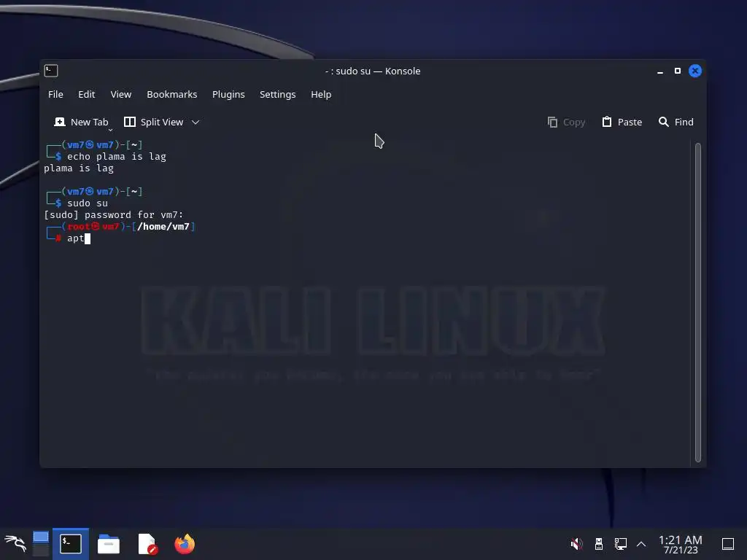747x560 pixels.
Task: Click the 'plama is lag' output text
Action: [x=79, y=168]
